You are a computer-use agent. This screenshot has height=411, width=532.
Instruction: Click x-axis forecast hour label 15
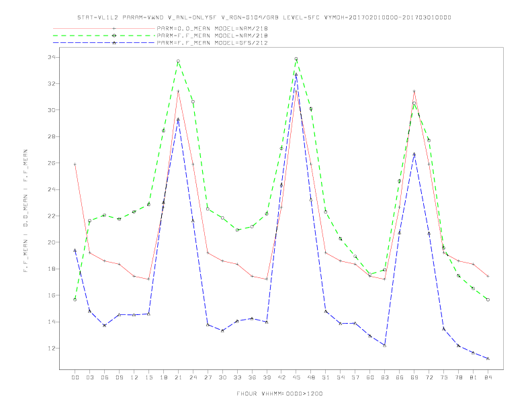(148, 377)
